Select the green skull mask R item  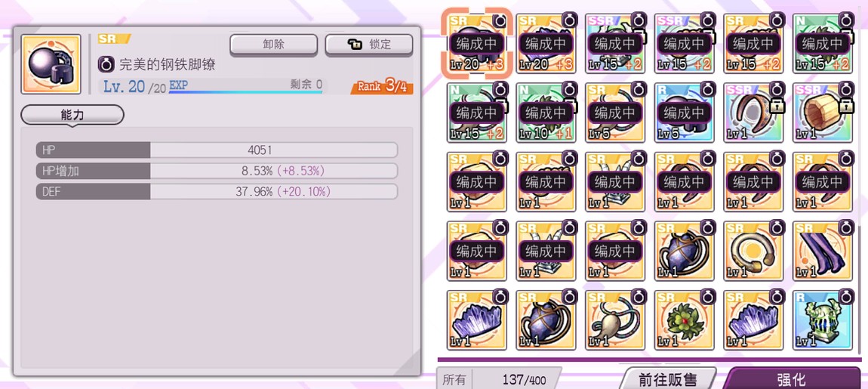[x=823, y=320]
